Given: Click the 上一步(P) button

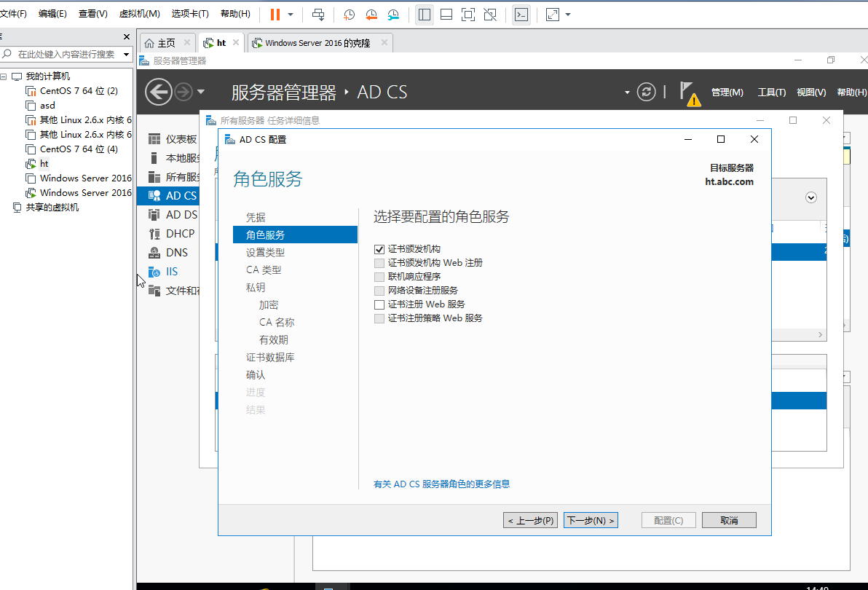Looking at the screenshot, I should tap(530, 520).
